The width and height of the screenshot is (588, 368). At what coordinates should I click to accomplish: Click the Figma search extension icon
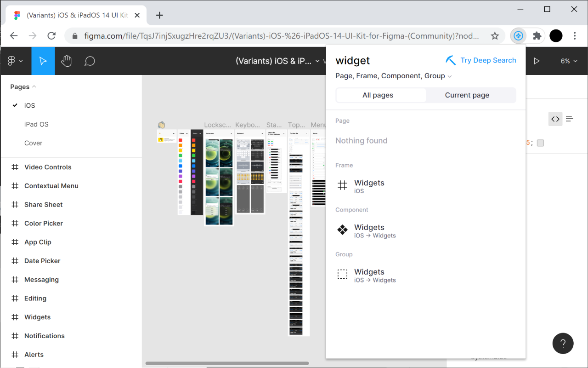[x=519, y=36]
